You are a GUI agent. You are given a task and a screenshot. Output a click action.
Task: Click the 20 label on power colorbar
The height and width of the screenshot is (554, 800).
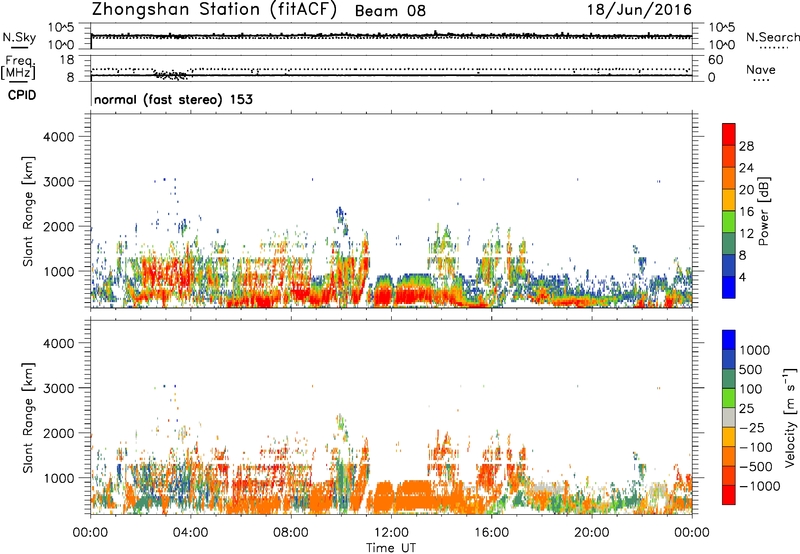[746, 190]
